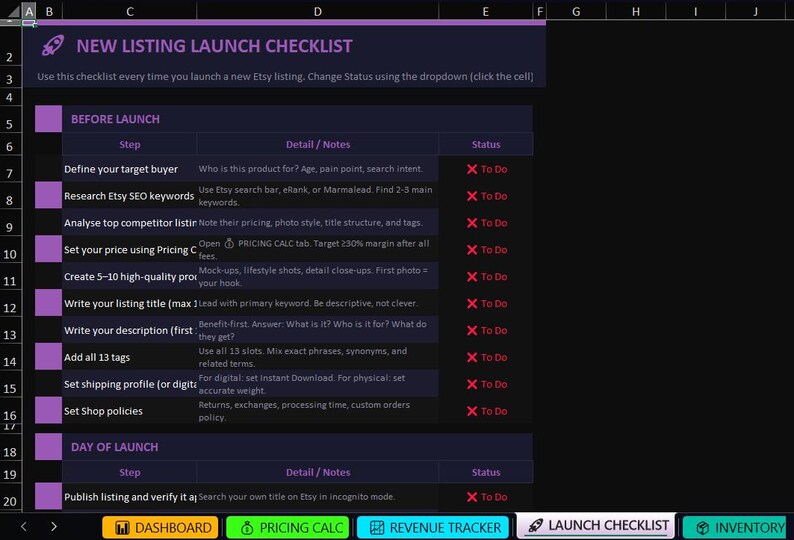The height and width of the screenshot is (540, 794).
Task: Go to the INVENTORY sheet tab
Action: click(734, 527)
